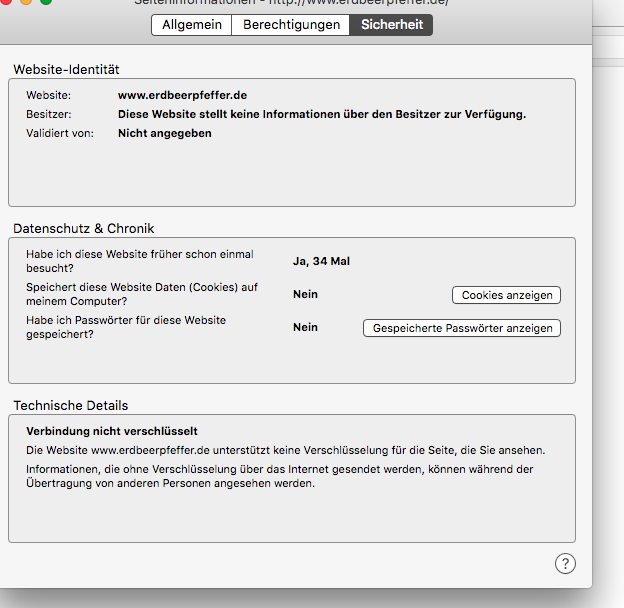Click 'unterstützt keine Verschlüsselung' sentence
The width and height of the screenshot is (624, 608).
pyautogui.click(x=286, y=450)
